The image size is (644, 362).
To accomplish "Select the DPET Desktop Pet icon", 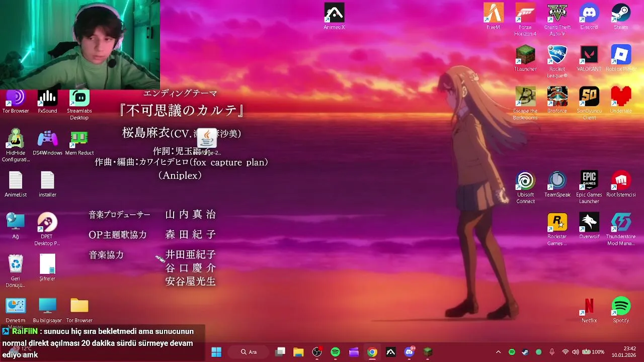I will tap(47, 229).
